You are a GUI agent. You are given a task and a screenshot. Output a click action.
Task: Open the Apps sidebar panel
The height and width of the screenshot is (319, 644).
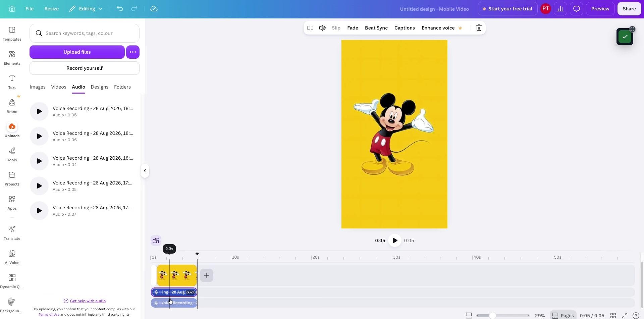(12, 203)
